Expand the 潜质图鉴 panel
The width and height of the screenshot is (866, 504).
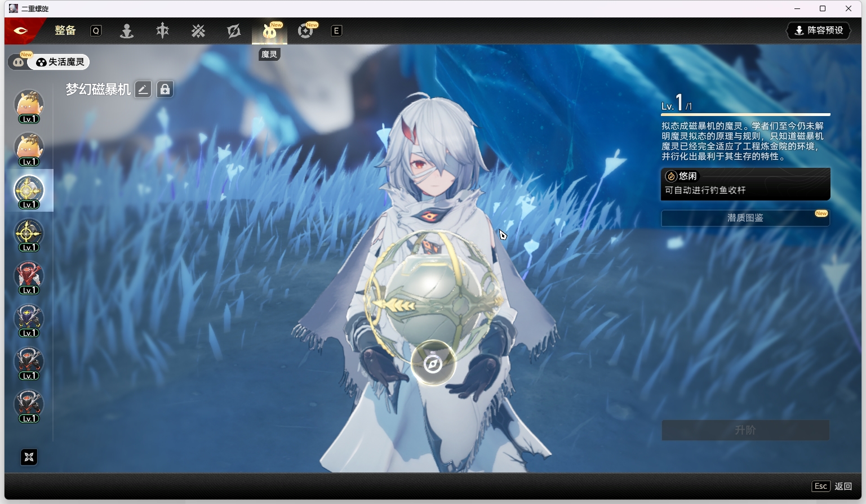[745, 218]
